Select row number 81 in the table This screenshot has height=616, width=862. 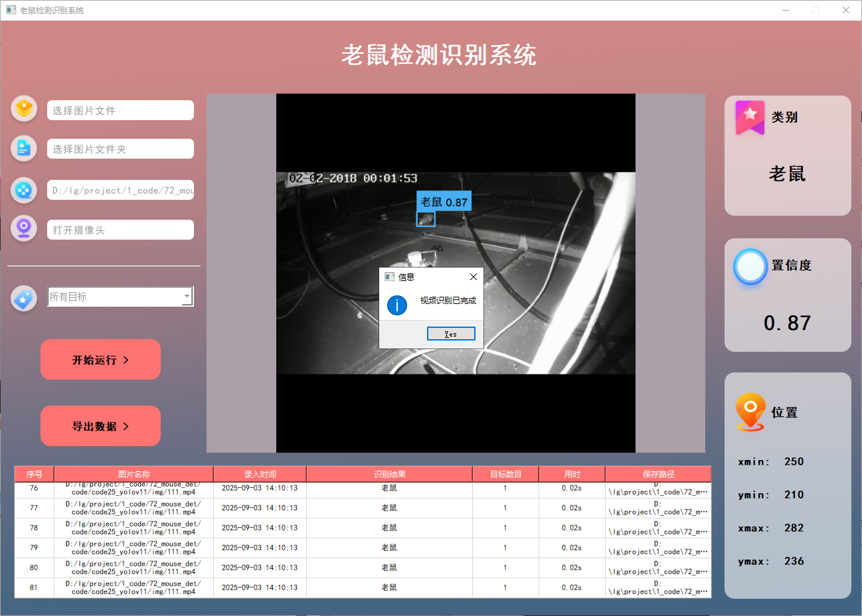coord(34,587)
